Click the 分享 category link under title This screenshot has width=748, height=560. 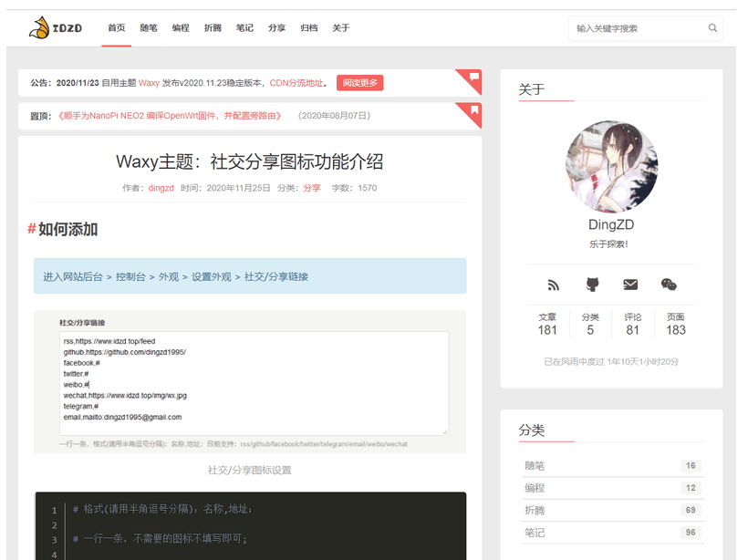tap(312, 188)
